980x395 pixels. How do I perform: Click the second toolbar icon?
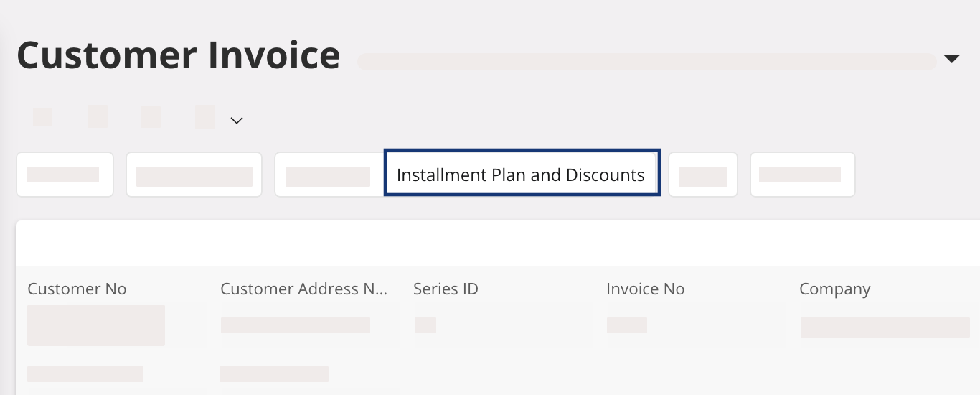point(98,116)
